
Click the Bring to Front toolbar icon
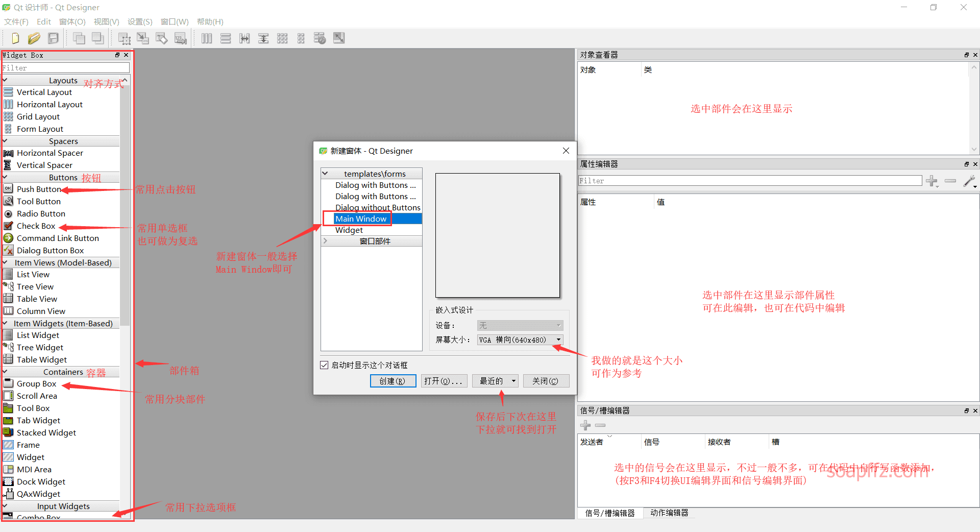point(97,38)
